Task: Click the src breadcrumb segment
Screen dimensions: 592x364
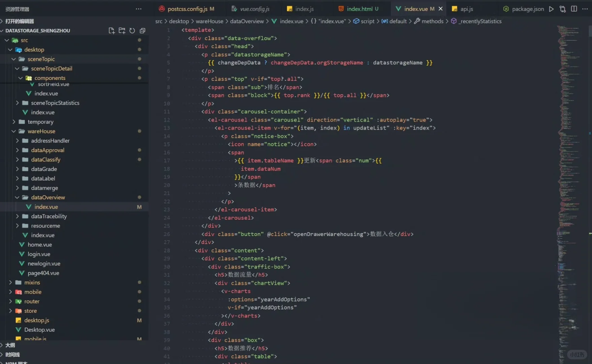Action: click(159, 21)
